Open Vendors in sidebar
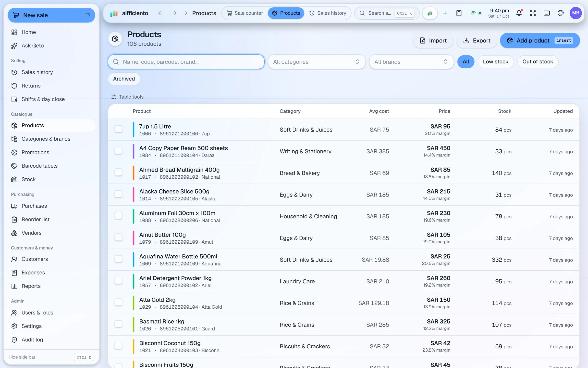The image size is (588, 368). point(51,233)
